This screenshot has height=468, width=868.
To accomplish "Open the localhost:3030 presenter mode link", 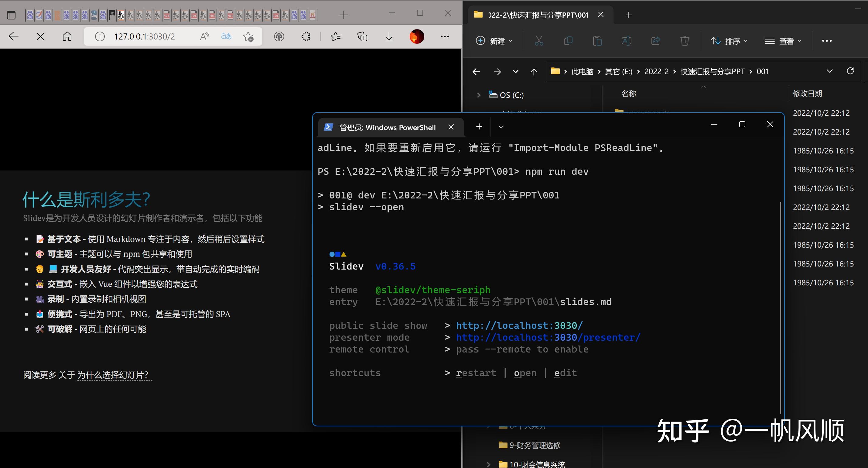I will [x=548, y=337].
